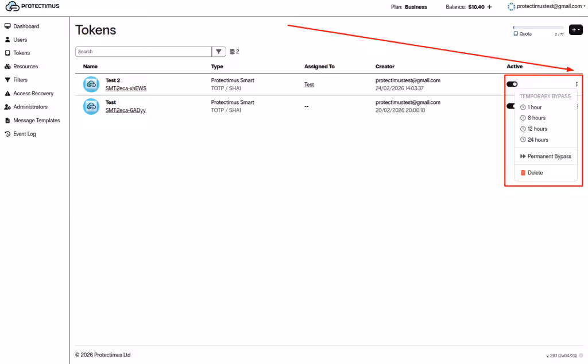Click the Tokens page heading

(96, 30)
